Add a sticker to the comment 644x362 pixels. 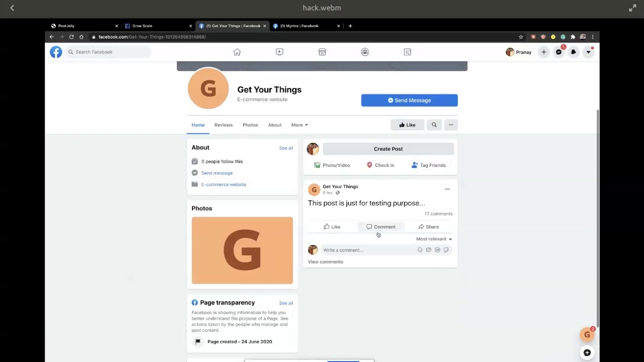(x=446, y=250)
